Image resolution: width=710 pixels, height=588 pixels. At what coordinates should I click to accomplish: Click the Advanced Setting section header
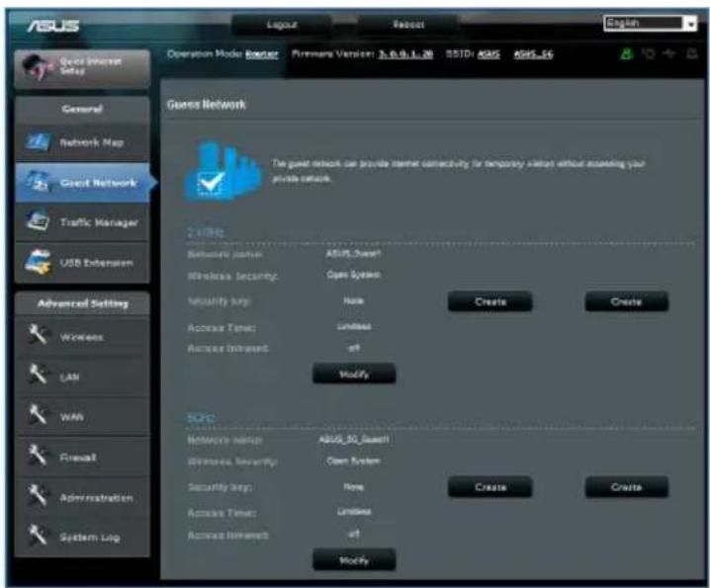coord(83,303)
